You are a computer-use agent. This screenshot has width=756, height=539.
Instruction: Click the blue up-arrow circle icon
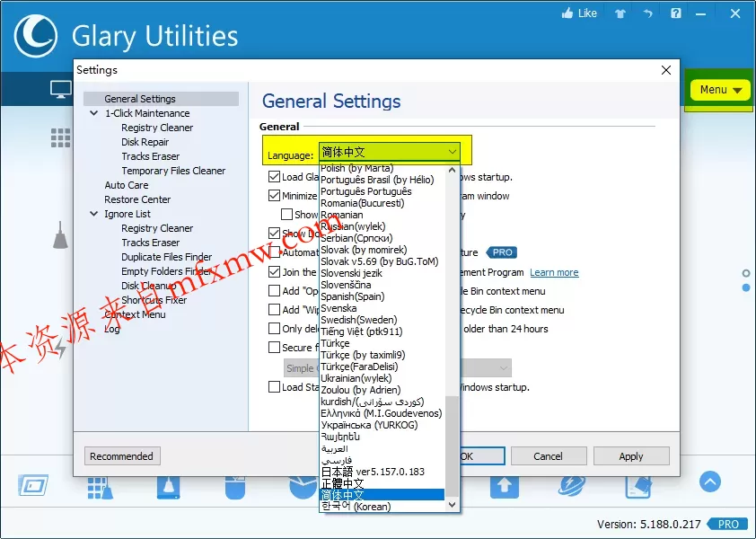[709, 482]
